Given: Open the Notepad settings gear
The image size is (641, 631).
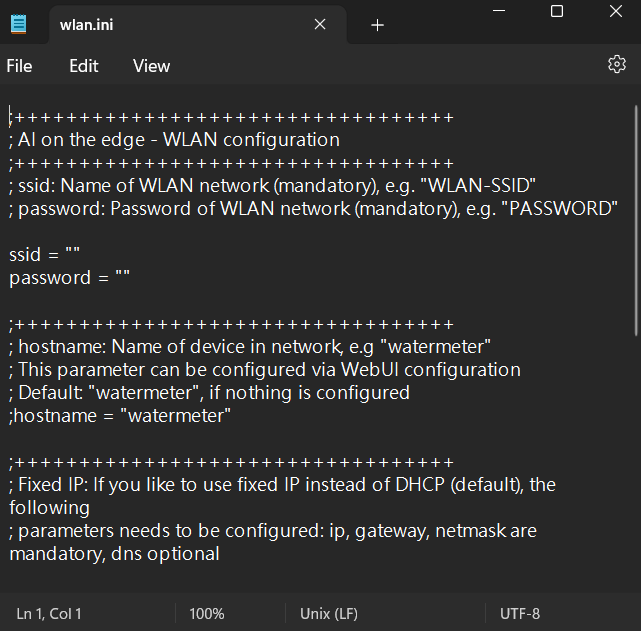Looking at the screenshot, I should coord(616,65).
